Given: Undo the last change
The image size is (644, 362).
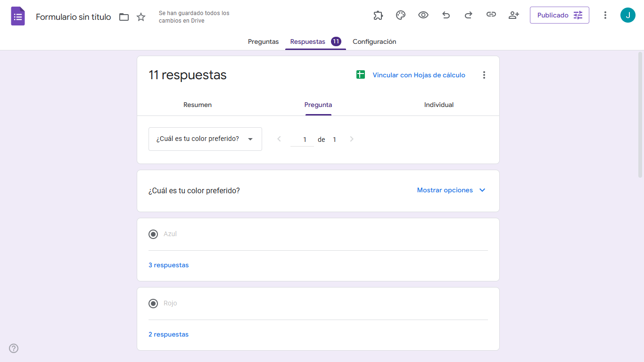Looking at the screenshot, I should (x=446, y=15).
